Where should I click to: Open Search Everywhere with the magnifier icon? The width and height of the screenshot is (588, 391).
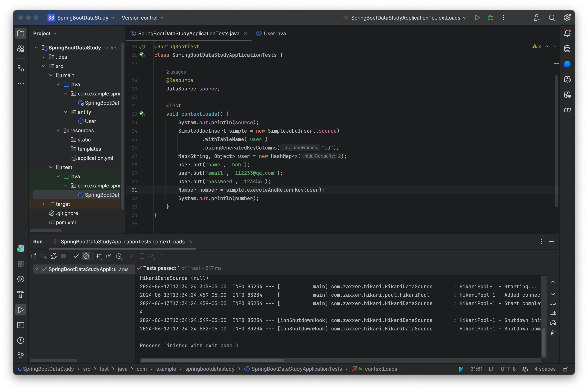pos(552,18)
